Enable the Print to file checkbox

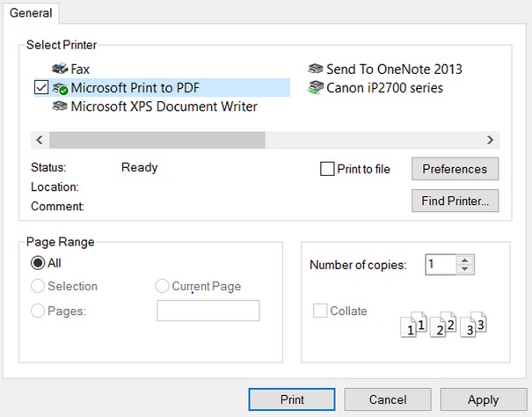pos(327,169)
